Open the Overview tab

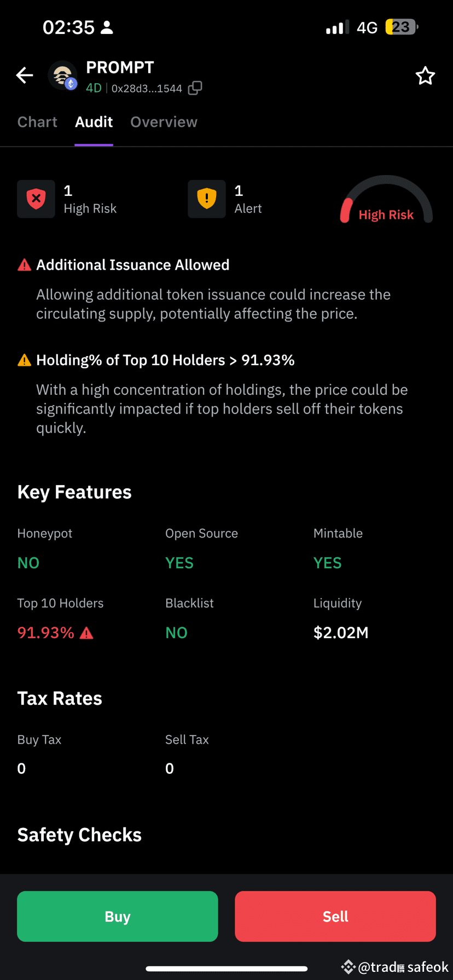coord(164,121)
